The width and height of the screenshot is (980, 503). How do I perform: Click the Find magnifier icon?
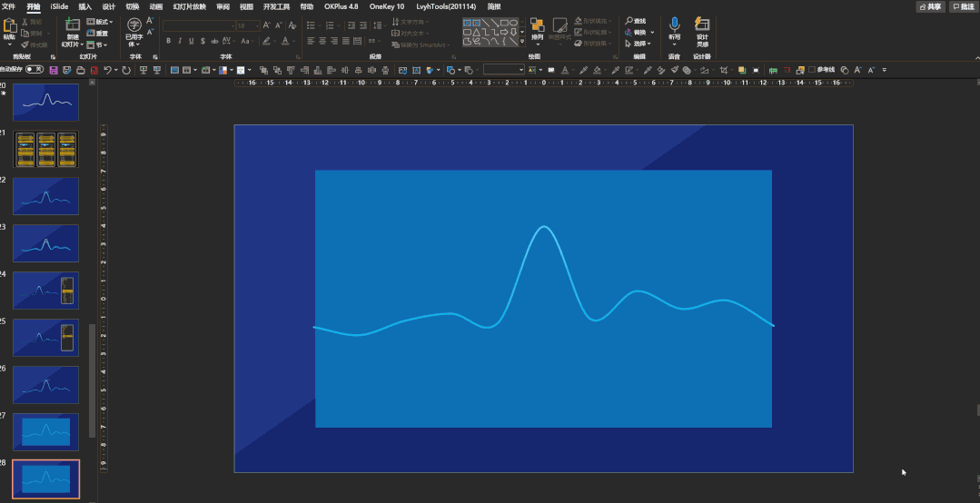pos(629,20)
